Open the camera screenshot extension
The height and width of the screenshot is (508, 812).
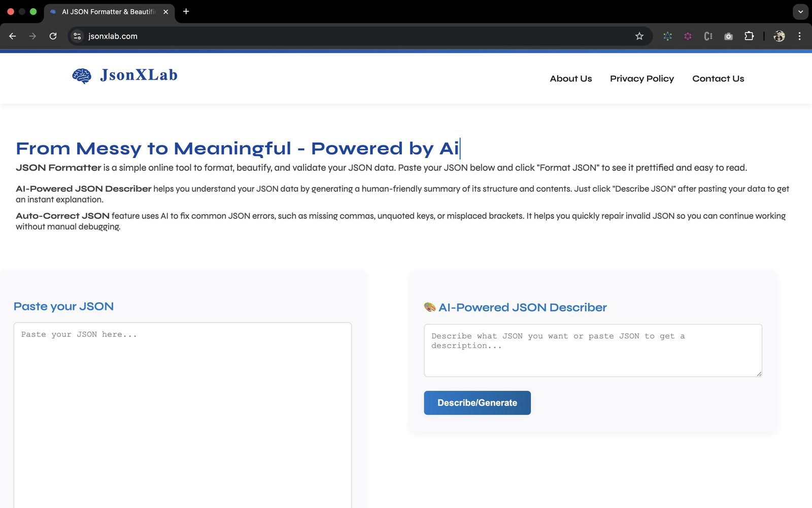728,36
